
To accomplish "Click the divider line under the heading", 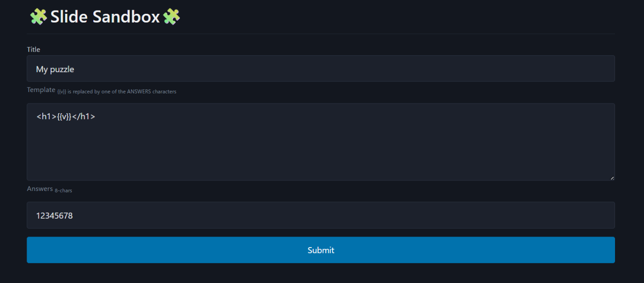I will coord(321,34).
